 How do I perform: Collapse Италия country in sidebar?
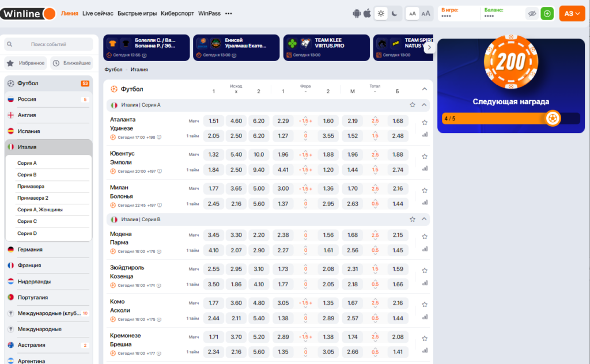pyautogui.click(x=48, y=147)
